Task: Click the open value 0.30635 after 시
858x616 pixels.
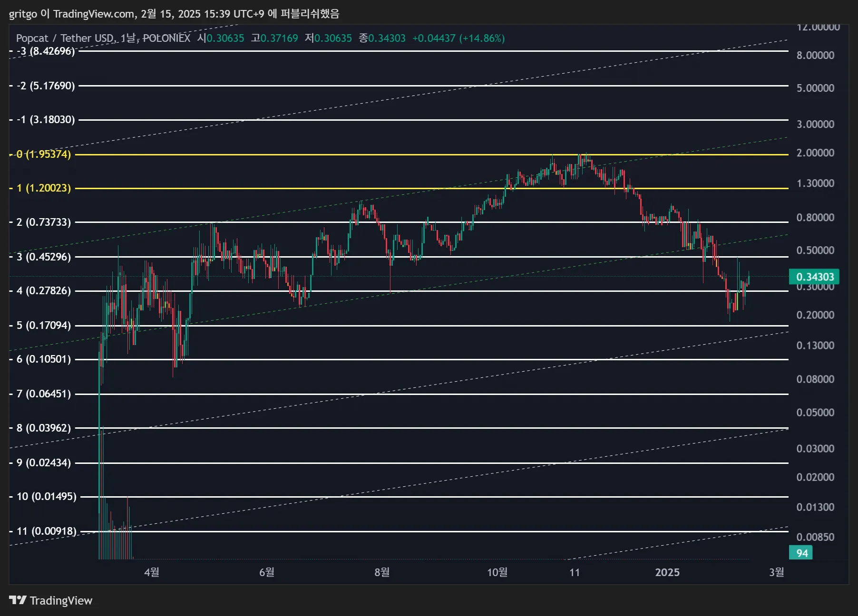Action: (225, 38)
